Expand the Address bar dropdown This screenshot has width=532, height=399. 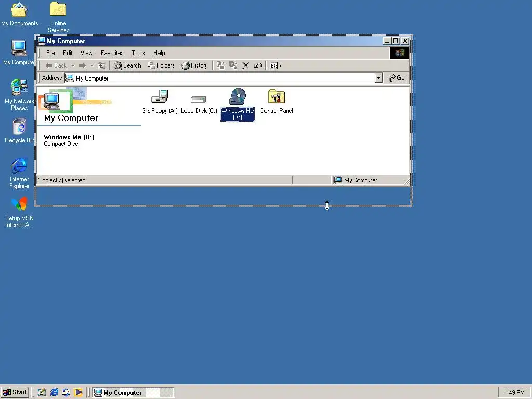(379, 78)
